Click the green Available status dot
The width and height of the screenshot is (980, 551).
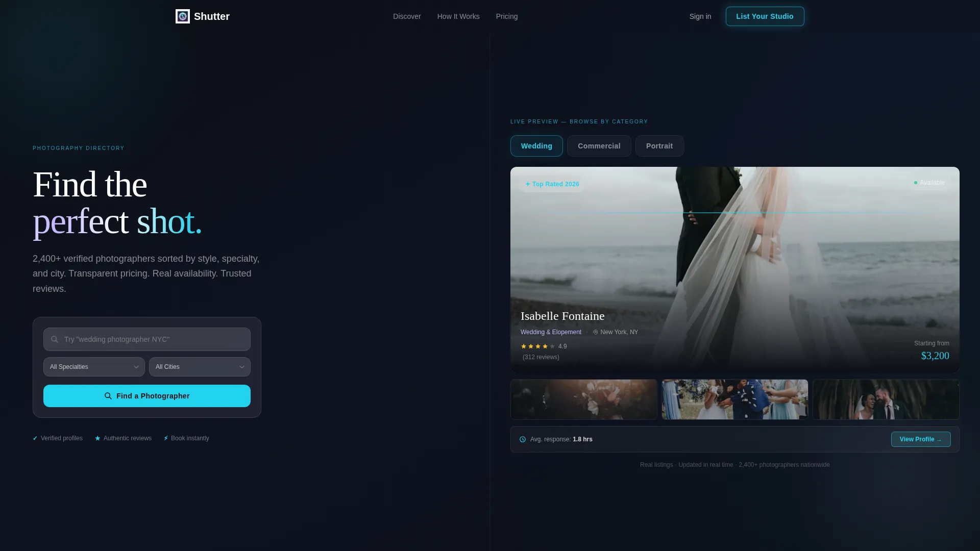tap(916, 183)
